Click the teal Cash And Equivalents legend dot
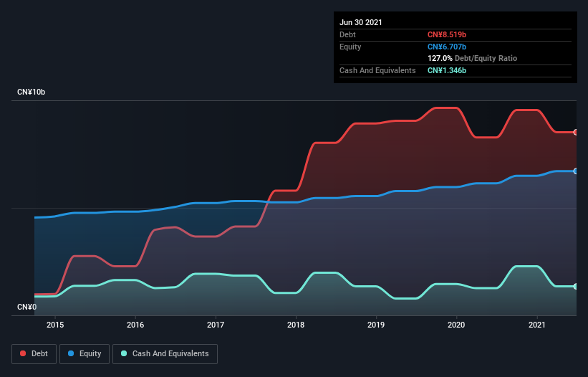The image size is (588, 377). click(x=124, y=353)
